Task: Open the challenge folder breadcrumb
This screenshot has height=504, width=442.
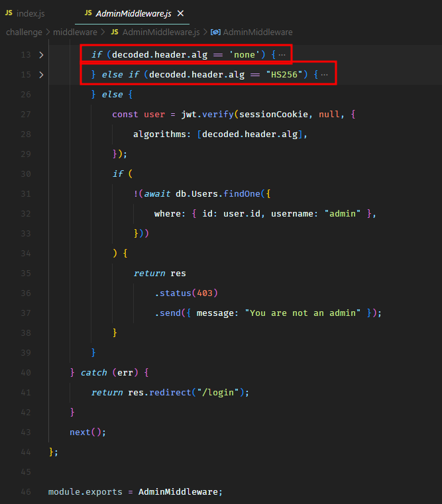Action: pos(24,32)
